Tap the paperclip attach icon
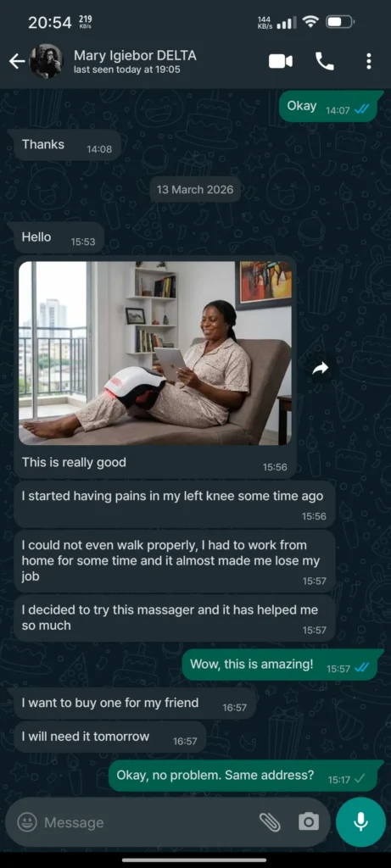391x868 pixels. coord(271,822)
